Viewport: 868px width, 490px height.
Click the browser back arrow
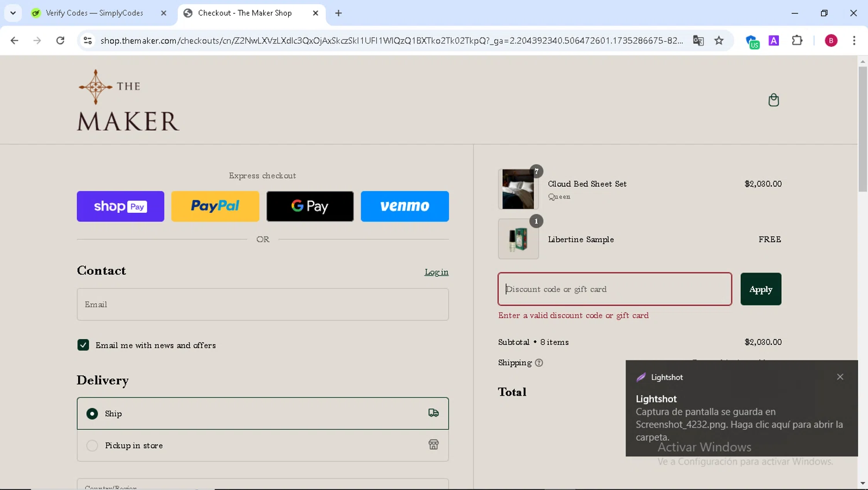[x=14, y=40]
